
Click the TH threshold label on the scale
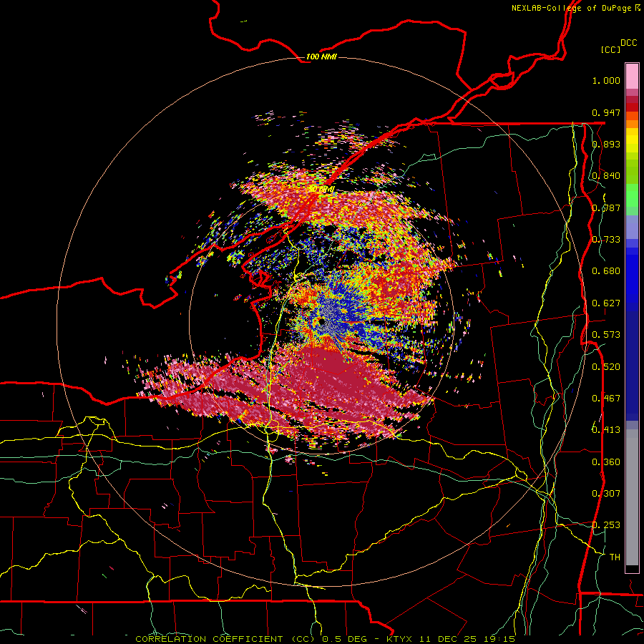615,557
